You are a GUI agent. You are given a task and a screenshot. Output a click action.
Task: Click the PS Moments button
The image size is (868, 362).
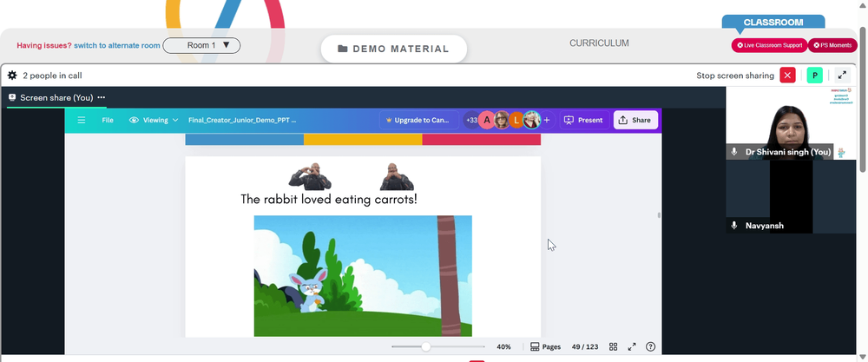pos(832,45)
